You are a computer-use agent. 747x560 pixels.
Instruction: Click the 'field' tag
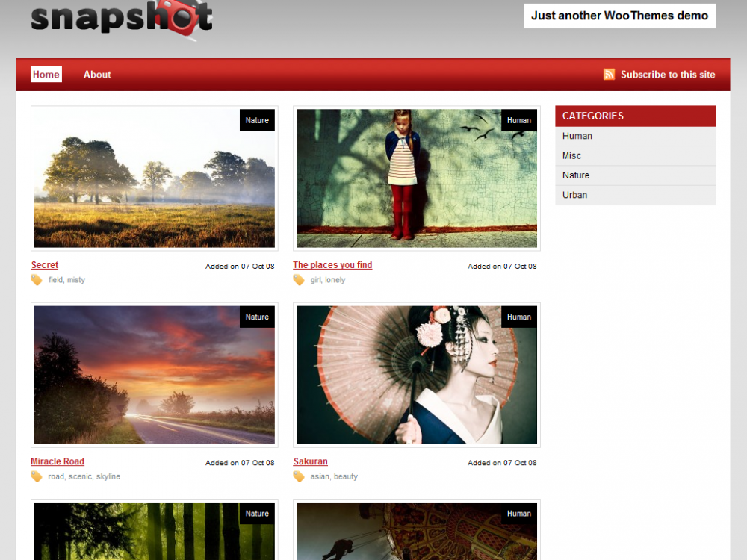pyautogui.click(x=55, y=280)
